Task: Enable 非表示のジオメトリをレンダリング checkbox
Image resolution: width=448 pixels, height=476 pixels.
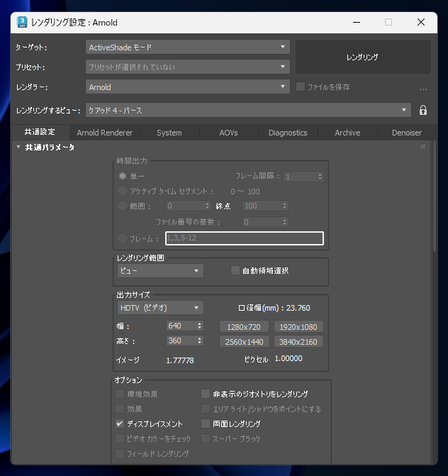Action: (x=206, y=394)
